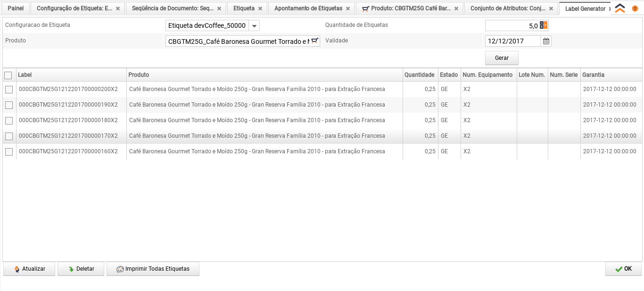
Task: Select the Label Generator tab
Action: [x=585, y=8]
